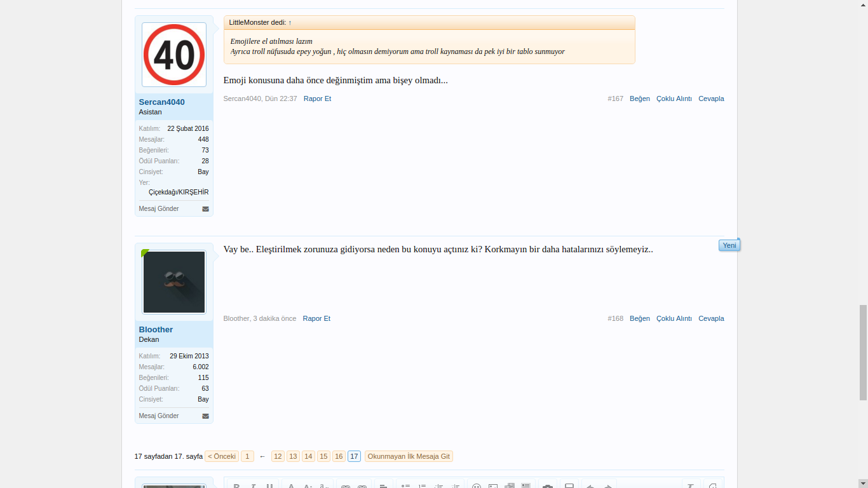Open Sercan4040 username profile link
The height and width of the screenshot is (488, 868).
point(162,102)
